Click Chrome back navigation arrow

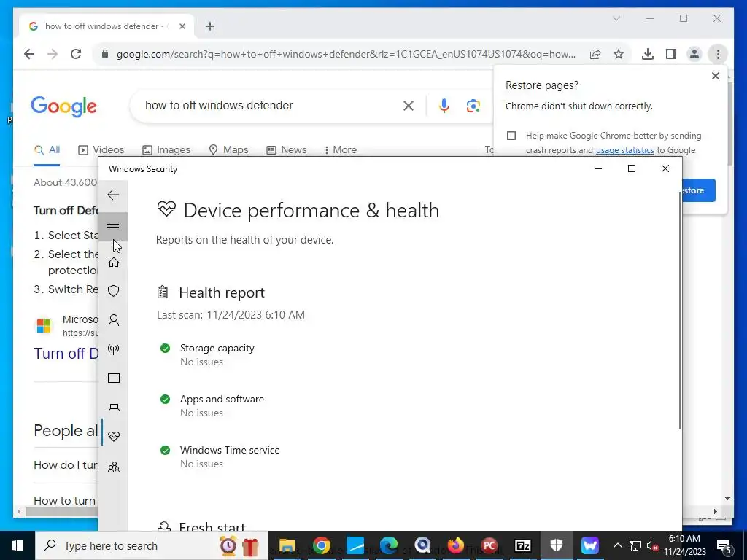[29, 54]
